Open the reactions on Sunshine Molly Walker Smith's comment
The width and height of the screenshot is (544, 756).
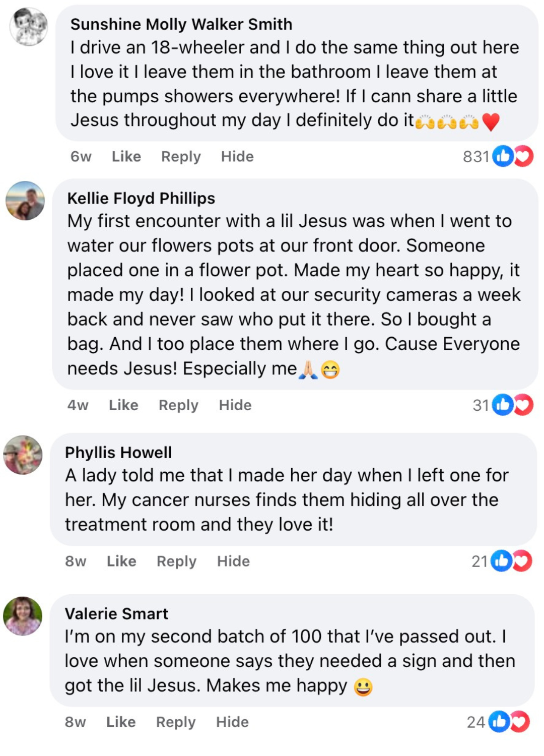[x=512, y=156]
